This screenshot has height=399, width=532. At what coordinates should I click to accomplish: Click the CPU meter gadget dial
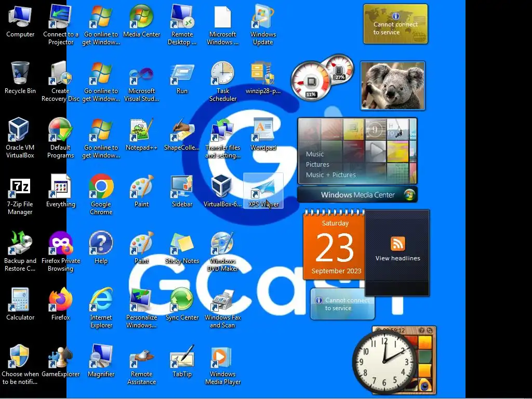tap(311, 82)
